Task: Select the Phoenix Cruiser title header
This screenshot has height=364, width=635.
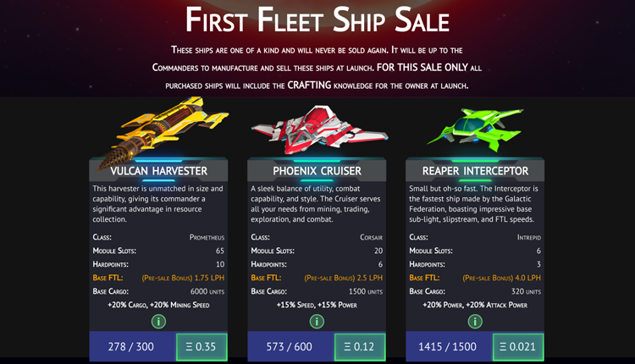Action: [x=317, y=170]
